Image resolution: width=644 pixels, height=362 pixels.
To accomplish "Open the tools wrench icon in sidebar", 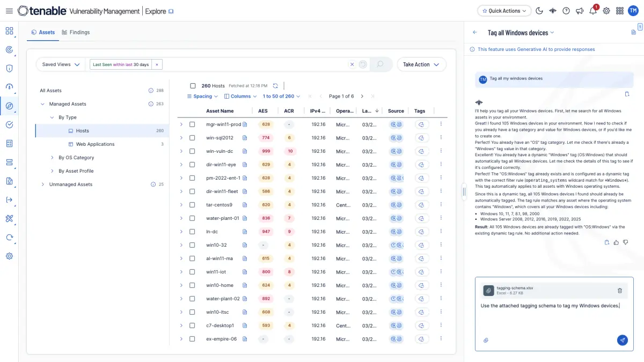I will click(9, 218).
